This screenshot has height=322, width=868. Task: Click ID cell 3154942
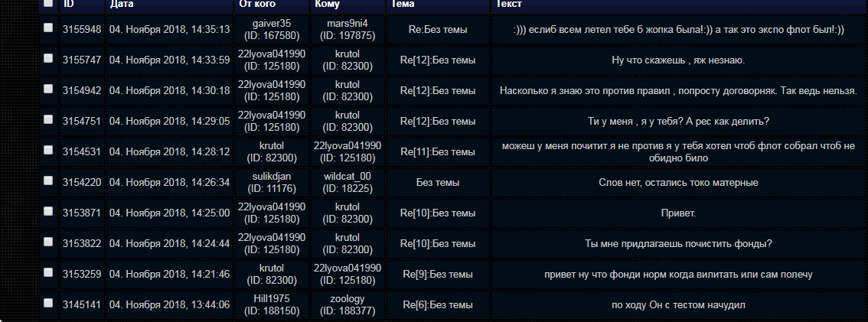[82, 91]
